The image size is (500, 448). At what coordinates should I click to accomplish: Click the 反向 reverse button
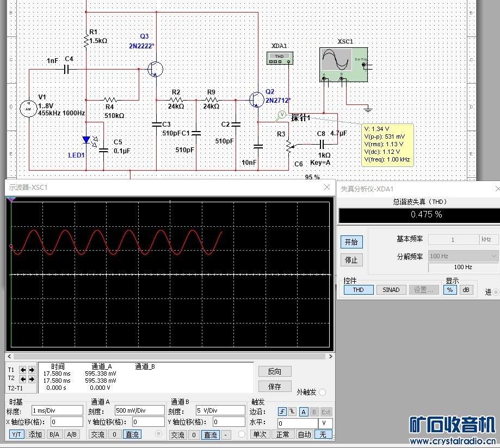pos(275,372)
